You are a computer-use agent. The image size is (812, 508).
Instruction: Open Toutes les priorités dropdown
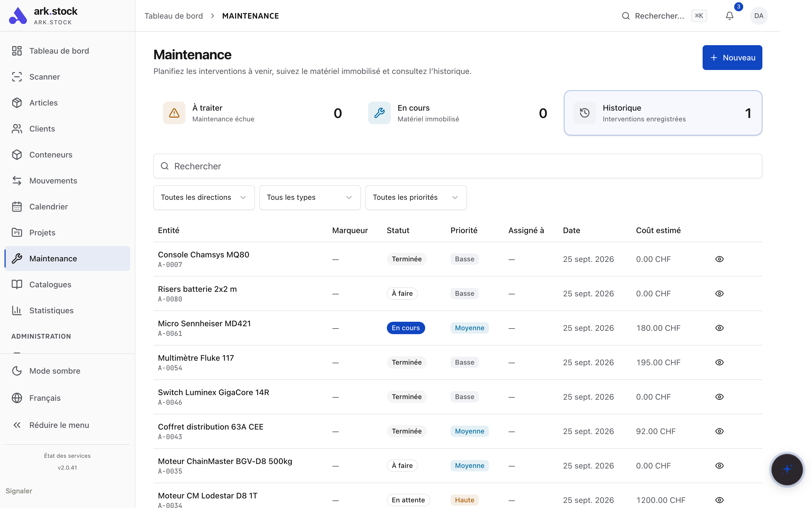[x=416, y=198]
